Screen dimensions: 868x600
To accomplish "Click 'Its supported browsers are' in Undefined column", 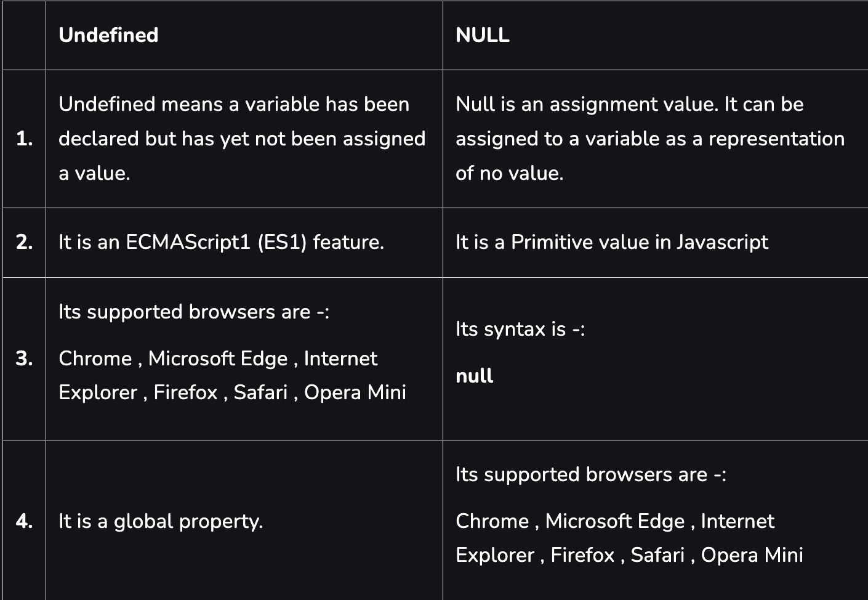I will point(194,312).
